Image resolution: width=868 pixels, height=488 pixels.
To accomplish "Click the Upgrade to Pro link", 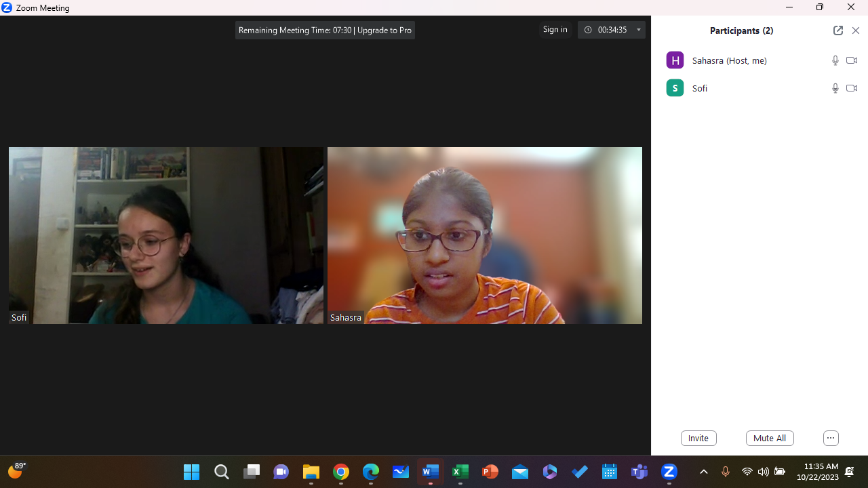I will 384,30.
